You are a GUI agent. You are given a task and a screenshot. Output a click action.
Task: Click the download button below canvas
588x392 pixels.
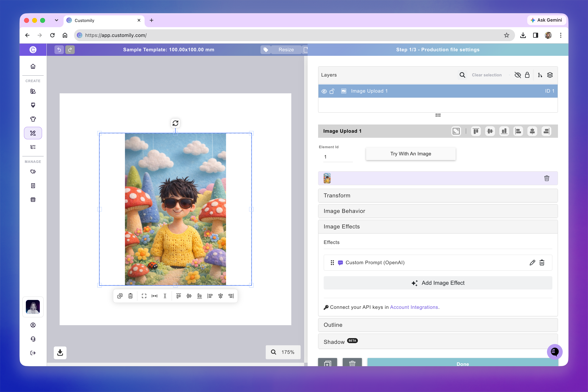click(60, 352)
